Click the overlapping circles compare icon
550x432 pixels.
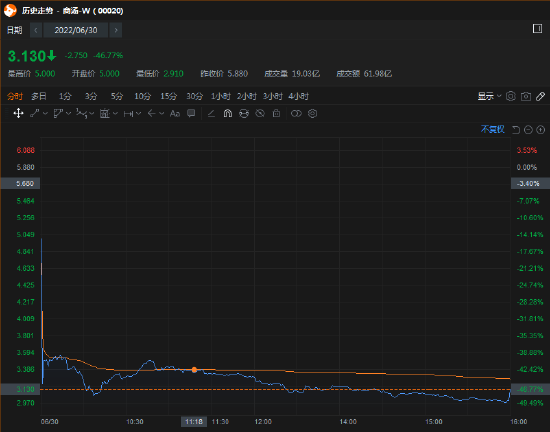296,113
